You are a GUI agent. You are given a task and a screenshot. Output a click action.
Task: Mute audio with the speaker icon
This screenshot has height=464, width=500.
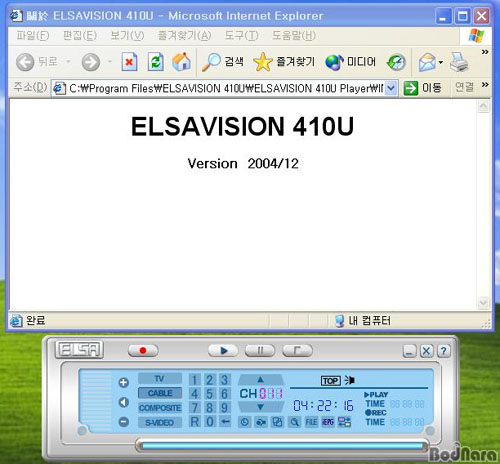[x=124, y=402]
